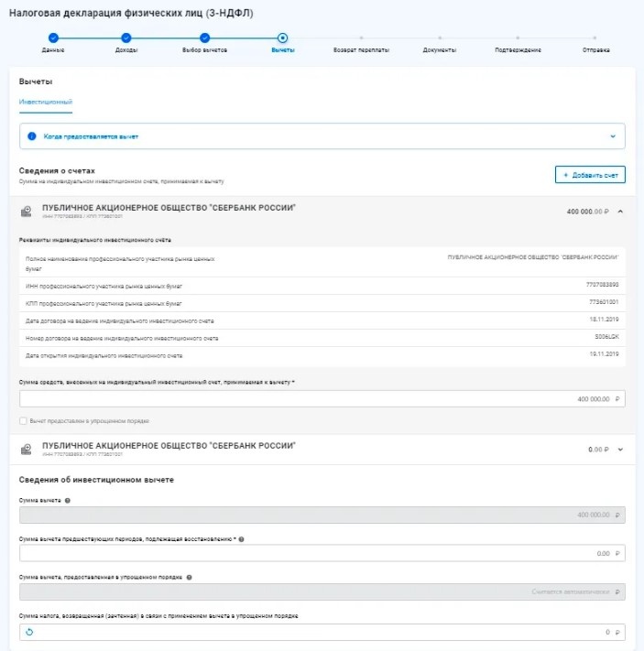Click help icon next to 'предоставленная в упрощенном порядке'
The width and height of the screenshot is (644, 651).
(x=189, y=577)
